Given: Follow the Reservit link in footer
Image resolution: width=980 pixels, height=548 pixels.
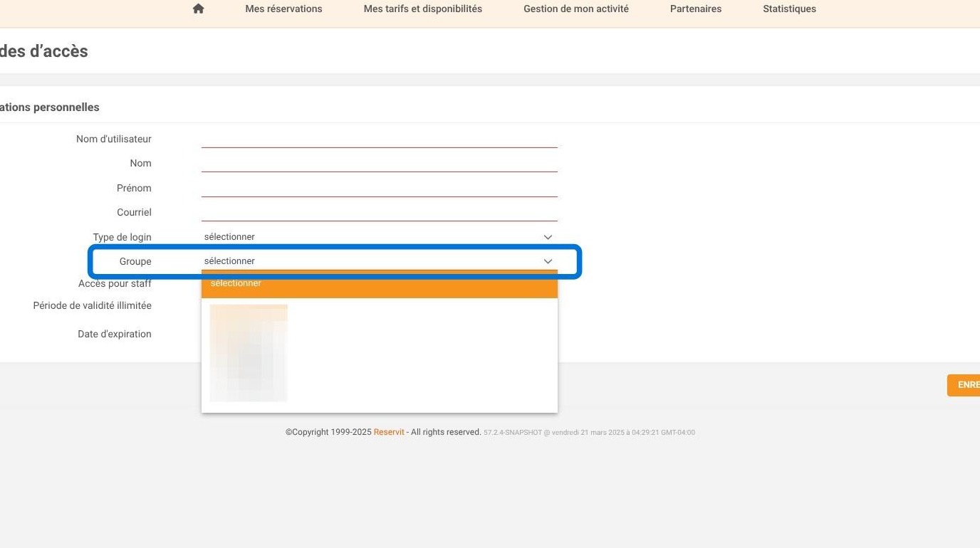Looking at the screenshot, I should tap(389, 432).
